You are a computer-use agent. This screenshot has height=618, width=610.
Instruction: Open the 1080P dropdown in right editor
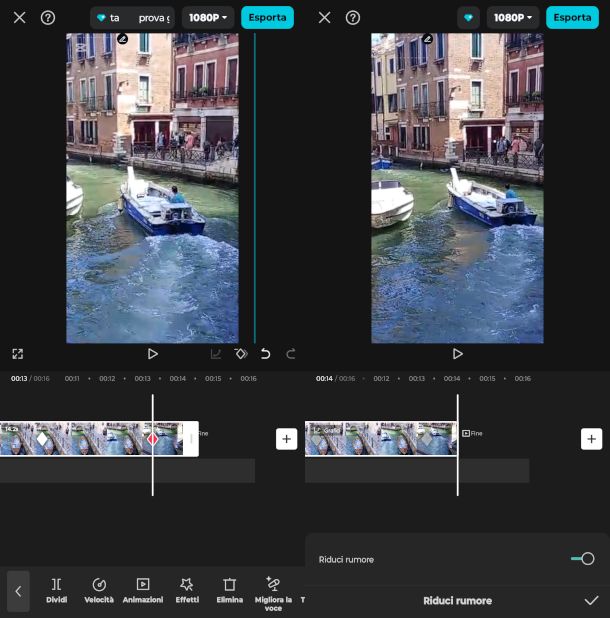click(x=512, y=18)
